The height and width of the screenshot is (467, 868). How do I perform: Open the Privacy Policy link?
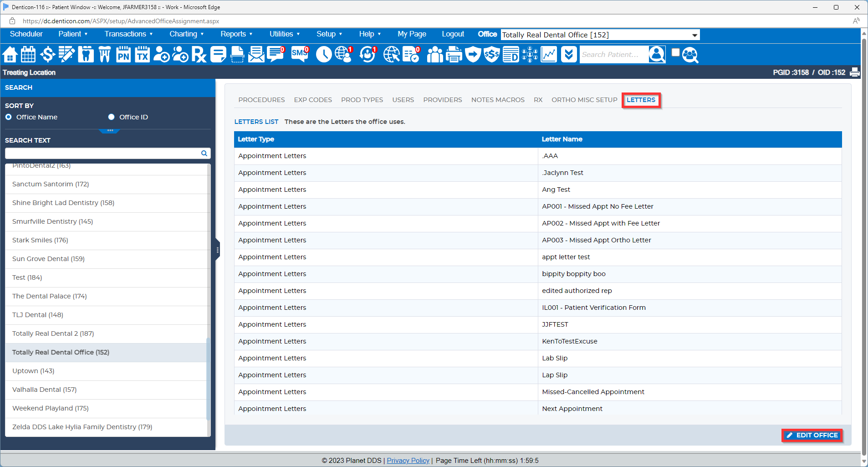pyautogui.click(x=408, y=461)
